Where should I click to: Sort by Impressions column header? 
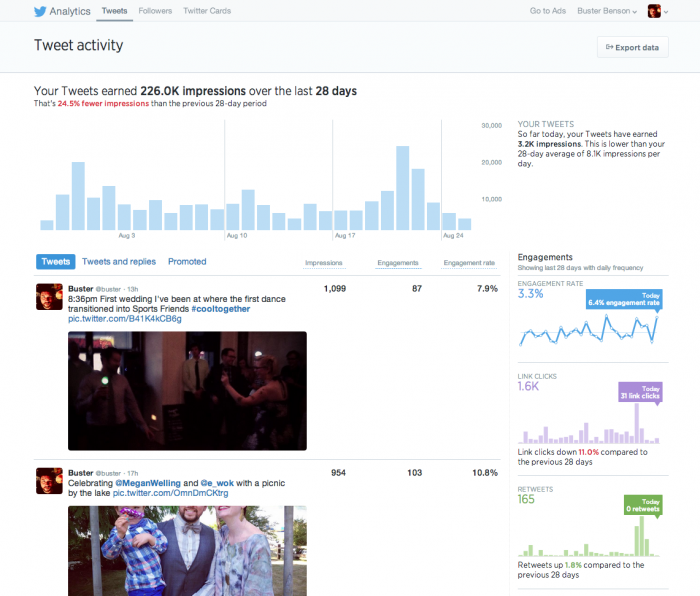pyautogui.click(x=323, y=263)
